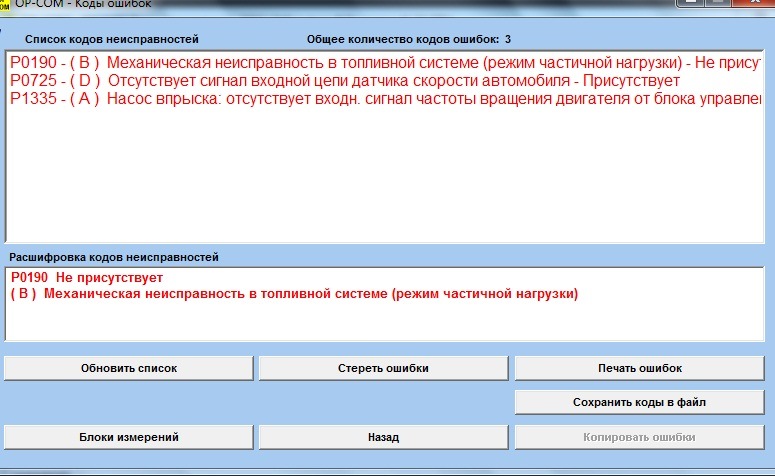This screenshot has width=775, height=476.
Task: Click the 'Список кодов неисправностей' heading
Action: (112, 39)
